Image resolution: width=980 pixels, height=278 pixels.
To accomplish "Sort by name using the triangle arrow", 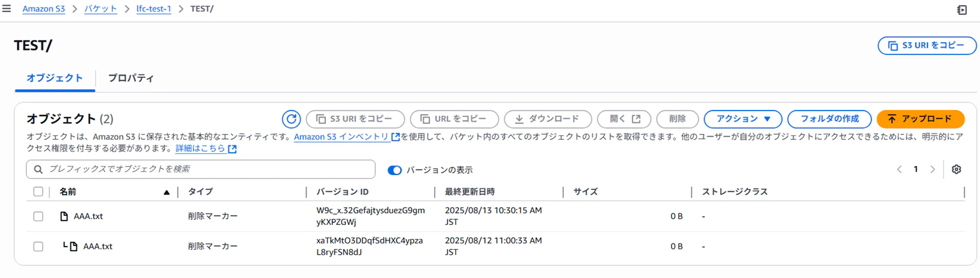I will pyautogui.click(x=167, y=192).
